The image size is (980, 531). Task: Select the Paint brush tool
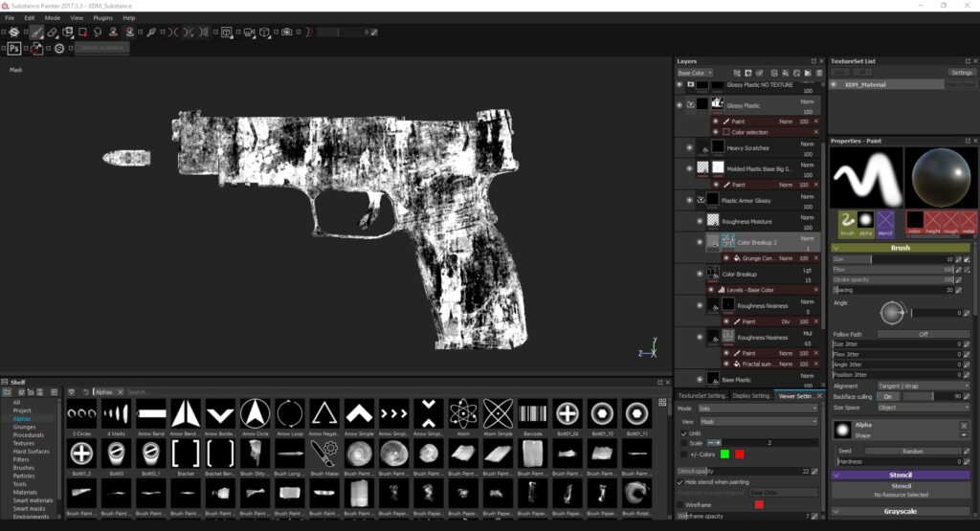tap(37, 32)
